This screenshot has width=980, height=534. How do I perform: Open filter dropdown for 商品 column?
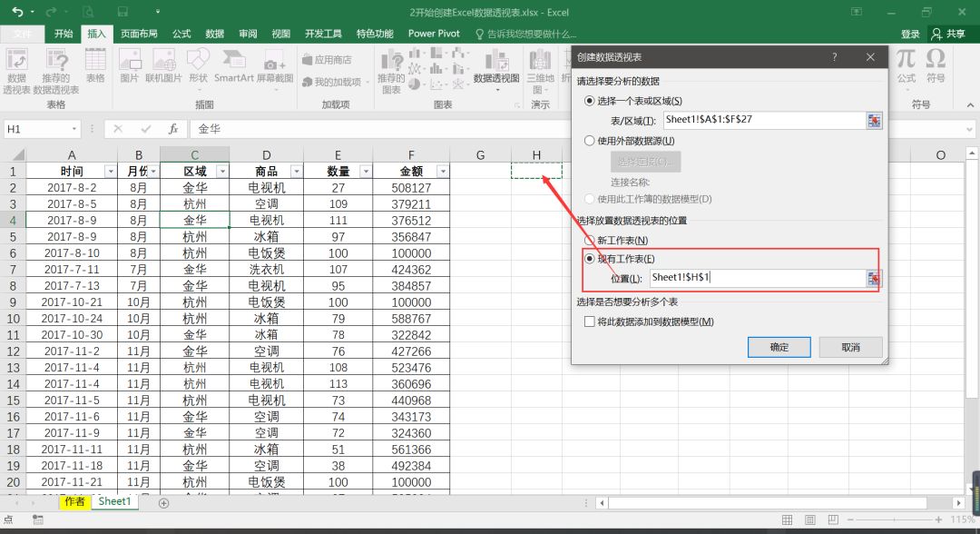click(x=296, y=172)
